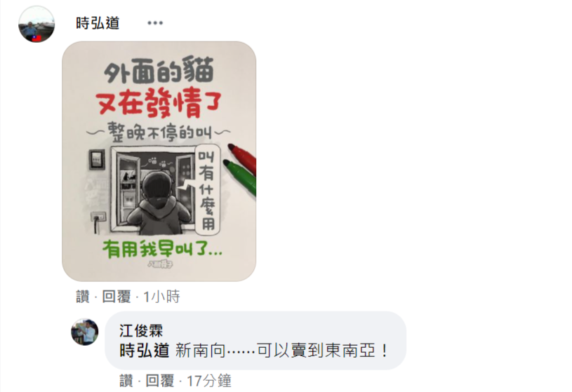The height and width of the screenshot is (392, 572).
Task: Click the 時弘道 mention inside the reply
Action: point(145,351)
